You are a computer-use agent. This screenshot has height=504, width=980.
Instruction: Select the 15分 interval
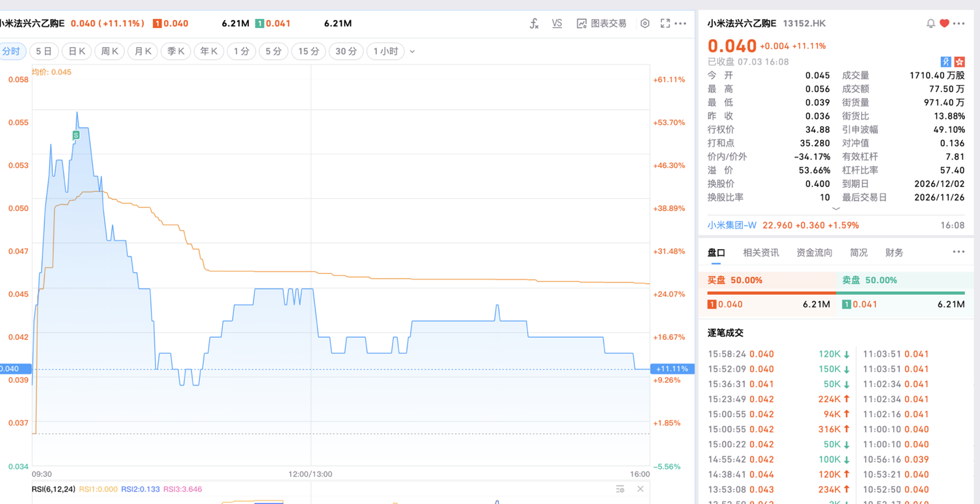click(308, 51)
